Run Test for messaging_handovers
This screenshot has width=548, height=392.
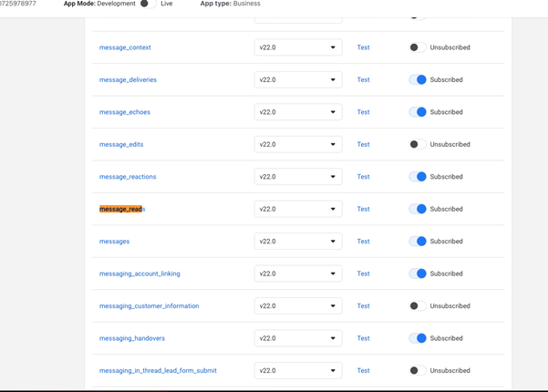(363, 338)
